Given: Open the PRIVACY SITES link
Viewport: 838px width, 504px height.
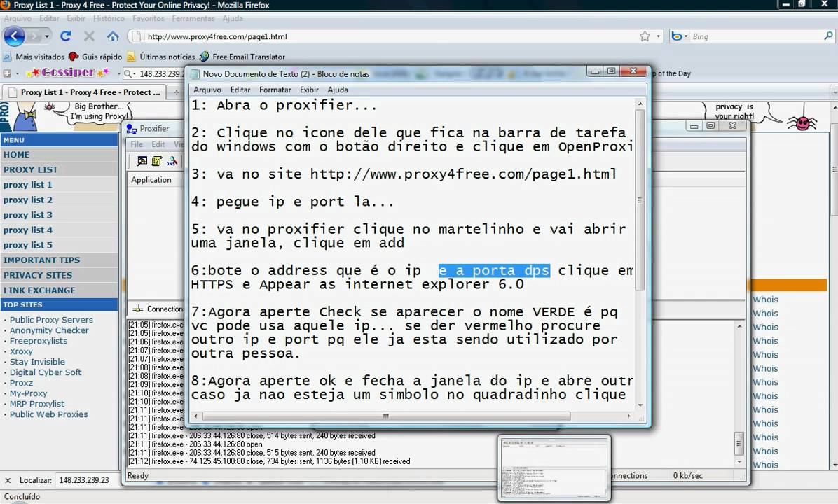Looking at the screenshot, I should point(37,275).
